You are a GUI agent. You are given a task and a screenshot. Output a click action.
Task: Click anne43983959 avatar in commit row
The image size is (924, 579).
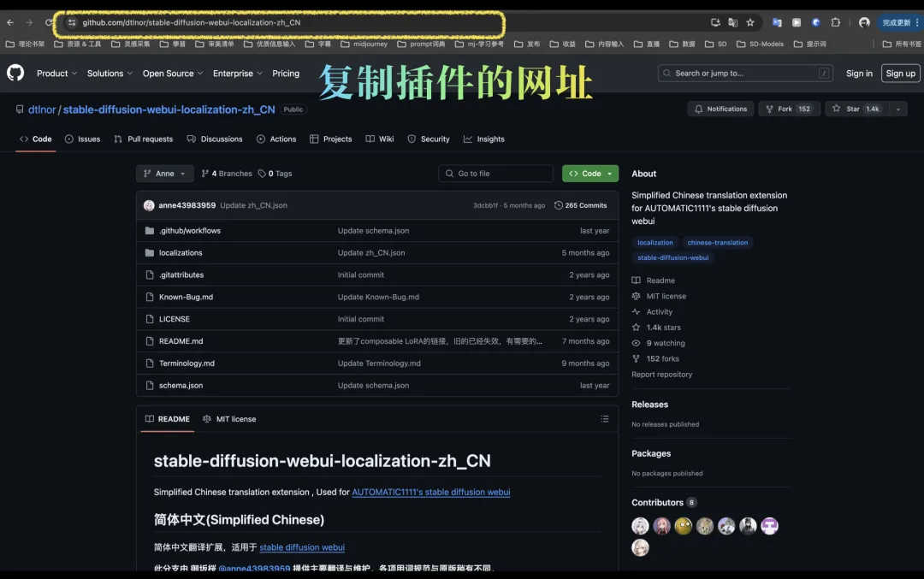tap(149, 205)
